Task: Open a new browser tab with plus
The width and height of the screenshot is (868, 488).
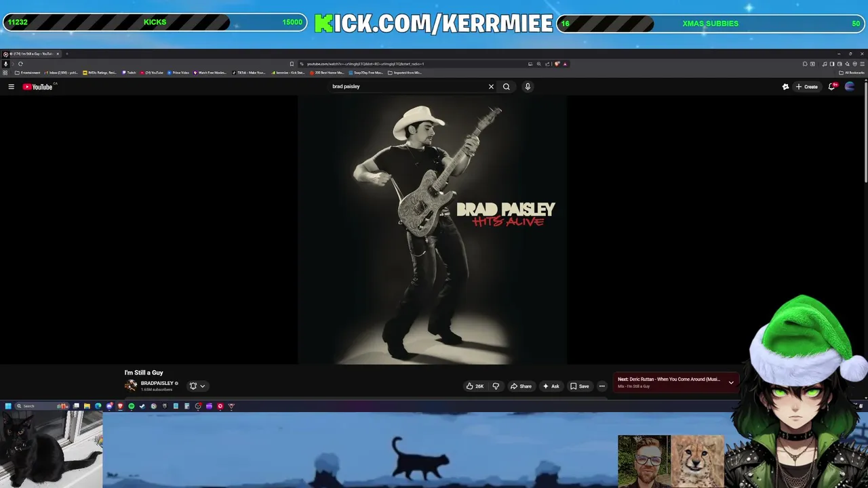Action: pyautogui.click(x=67, y=54)
